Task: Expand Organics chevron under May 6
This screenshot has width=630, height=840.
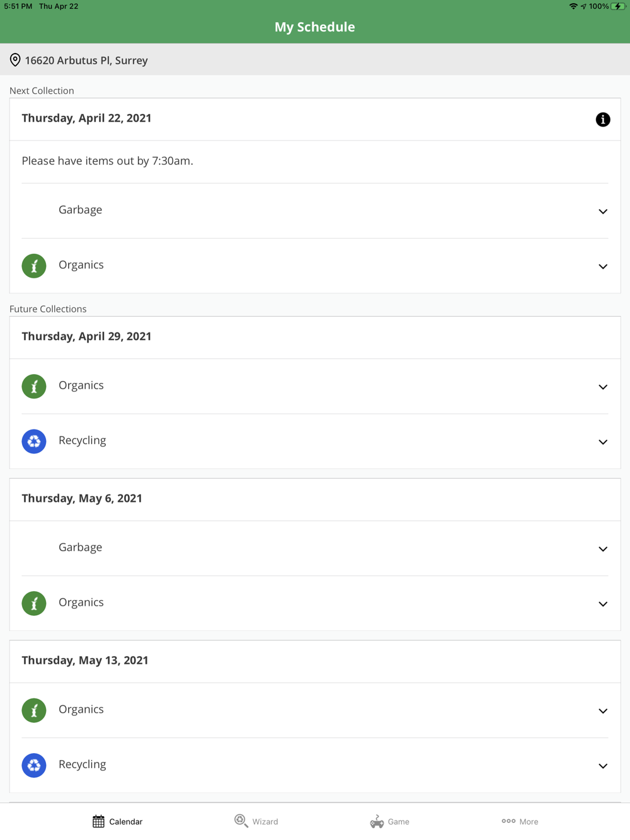Action: click(x=602, y=604)
